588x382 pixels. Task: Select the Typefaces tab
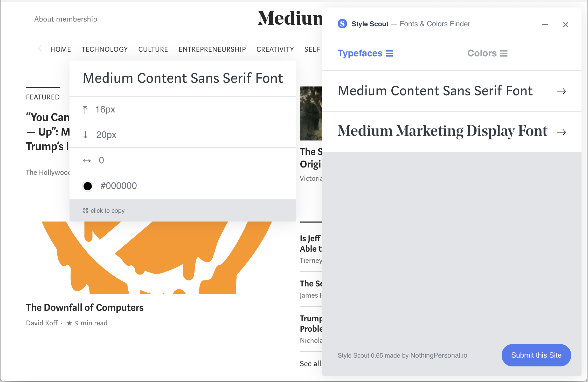[360, 53]
